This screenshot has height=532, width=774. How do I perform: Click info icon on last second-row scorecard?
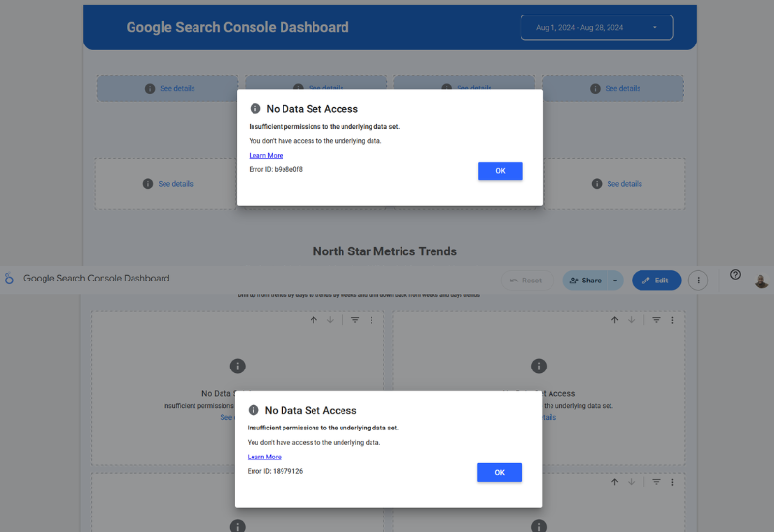597,184
